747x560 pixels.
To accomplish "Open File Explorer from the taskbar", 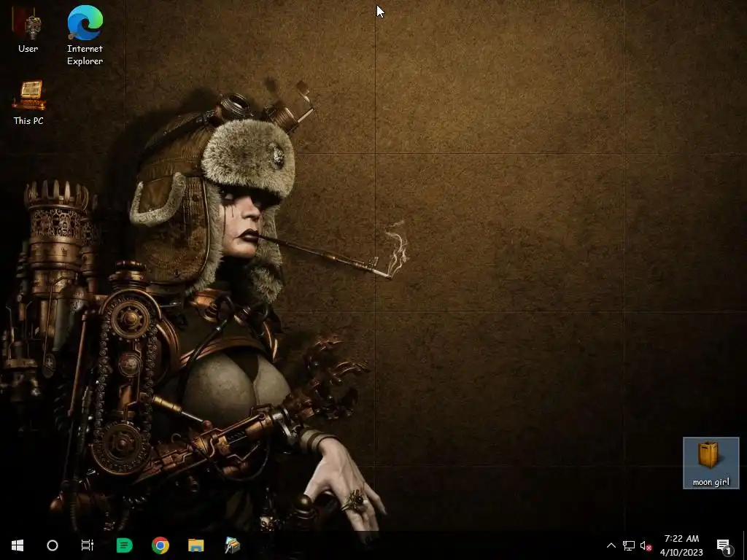I will click(x=196, y=545).
